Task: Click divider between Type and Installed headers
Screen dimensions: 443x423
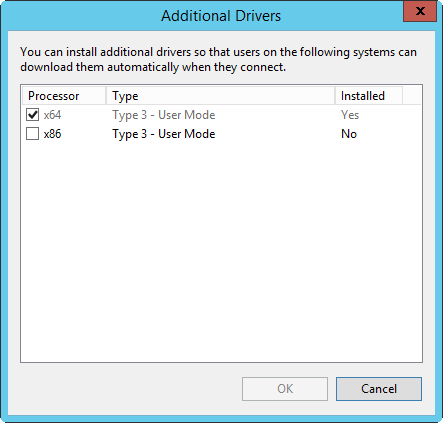Action: tap(335, 96)
